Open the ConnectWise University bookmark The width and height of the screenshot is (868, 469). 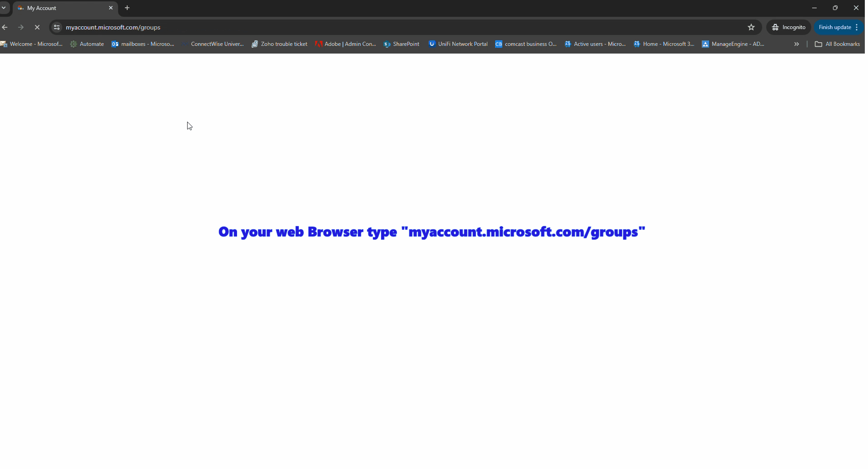coord(213,44)
